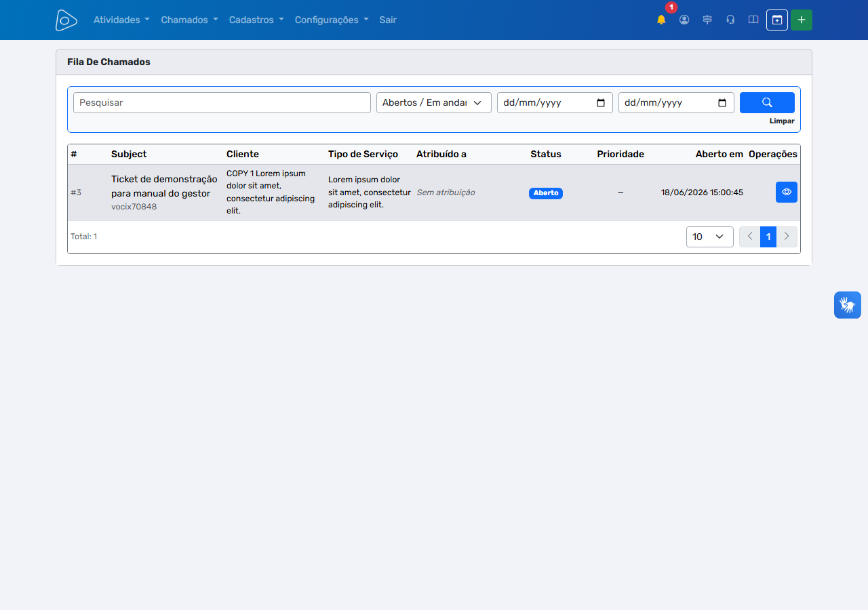This screenshot has width=868, height=610.
Task: Open the sign language accessibility widget
Action: (848, 305)
